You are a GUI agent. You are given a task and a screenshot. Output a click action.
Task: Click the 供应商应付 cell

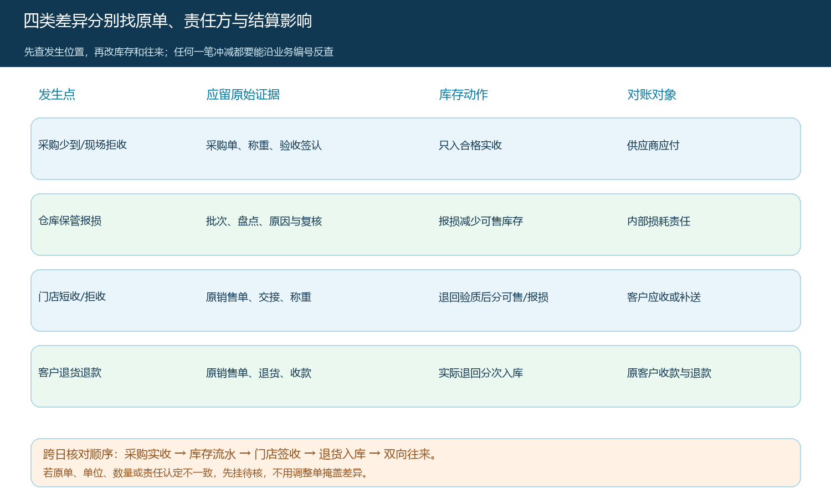(653, 146)
